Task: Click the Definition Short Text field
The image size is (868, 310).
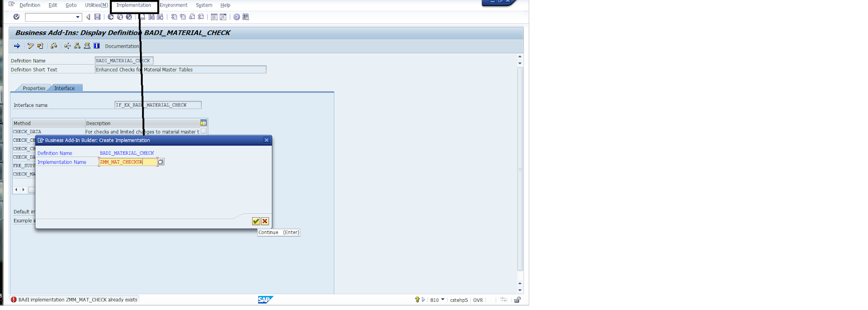Action: [180, 69]
